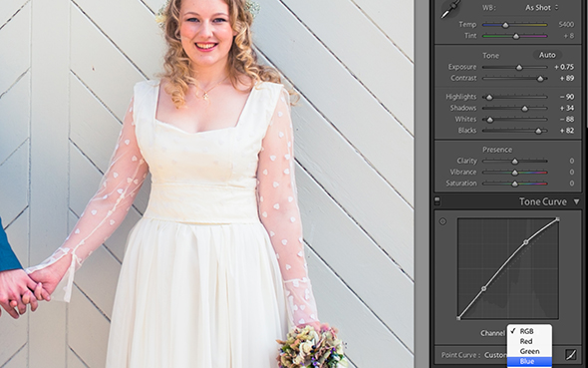Click the Temp value 5400
Viewport: 588px width, 368px height.
[566, 25]
